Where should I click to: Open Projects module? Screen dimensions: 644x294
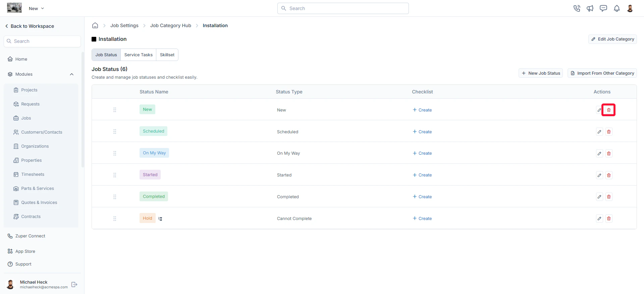[25, 90]
